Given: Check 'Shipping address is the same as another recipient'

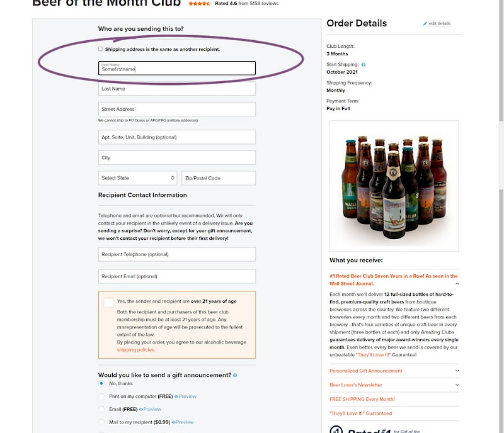Looking at the screenshot, I should click(x=100, y=49).
